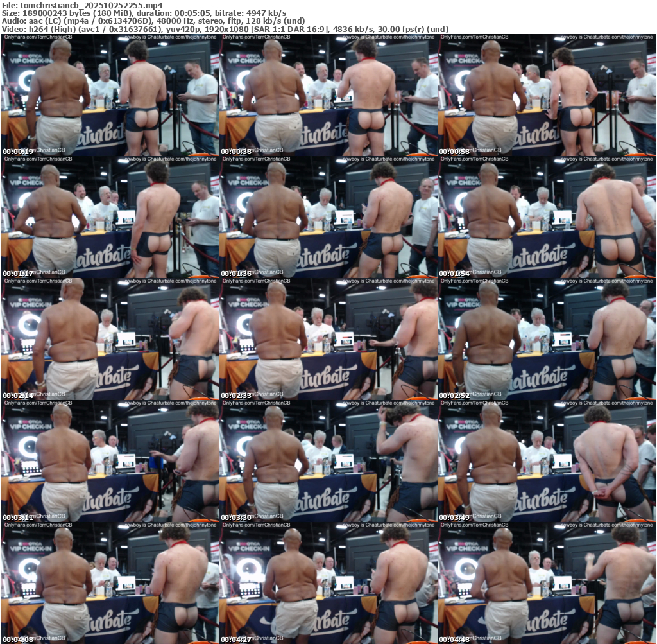Choose the thumbnail marked 00:03:49
The image size is (657, 644).
click(x=547, y=461)
